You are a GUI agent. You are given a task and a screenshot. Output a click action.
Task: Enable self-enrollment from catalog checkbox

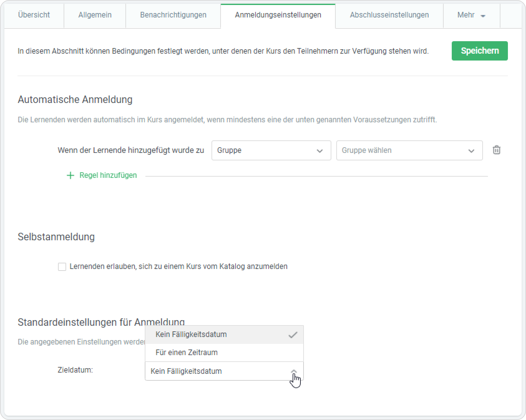(62, 267)
